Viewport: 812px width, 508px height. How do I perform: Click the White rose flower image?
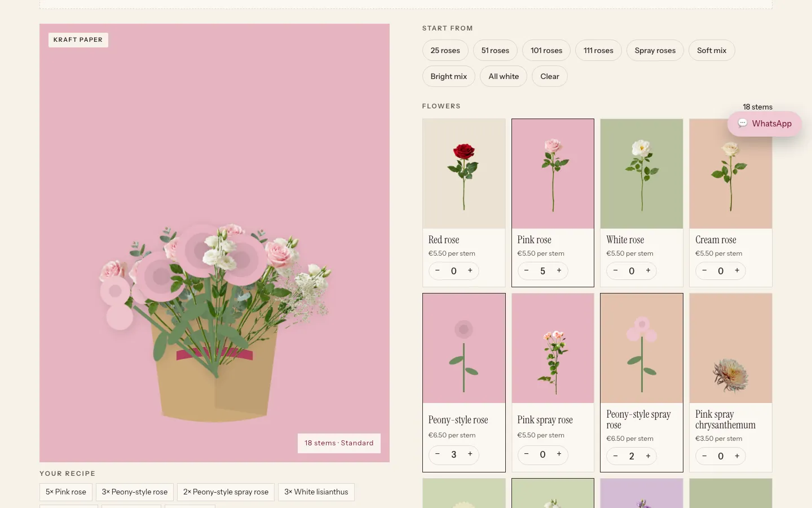click(642, 174)
